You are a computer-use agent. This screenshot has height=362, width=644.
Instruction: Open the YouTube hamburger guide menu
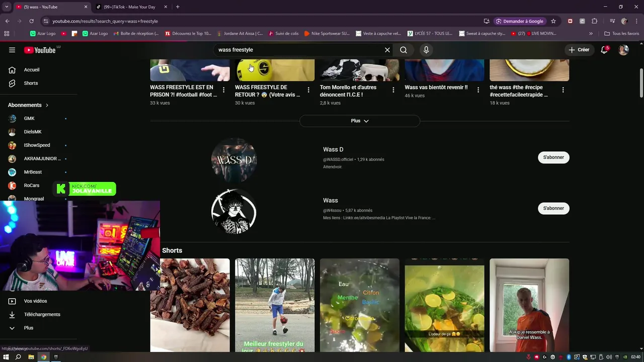12,50
